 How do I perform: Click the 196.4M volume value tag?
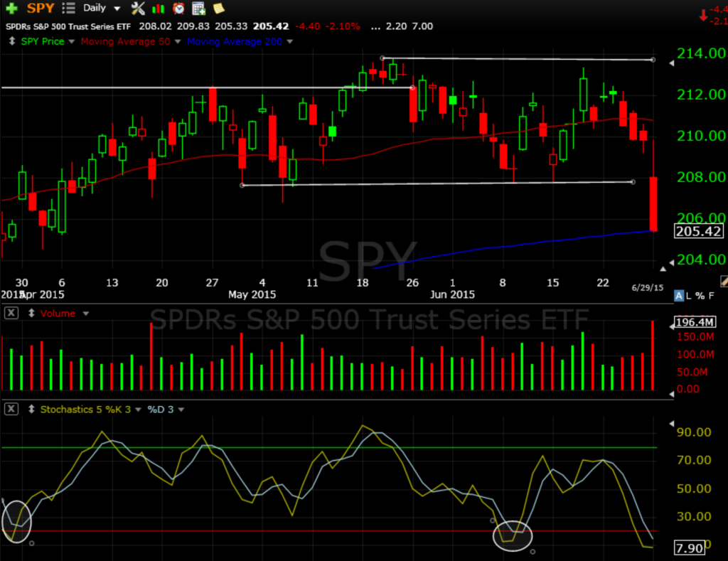pos(695,322)
